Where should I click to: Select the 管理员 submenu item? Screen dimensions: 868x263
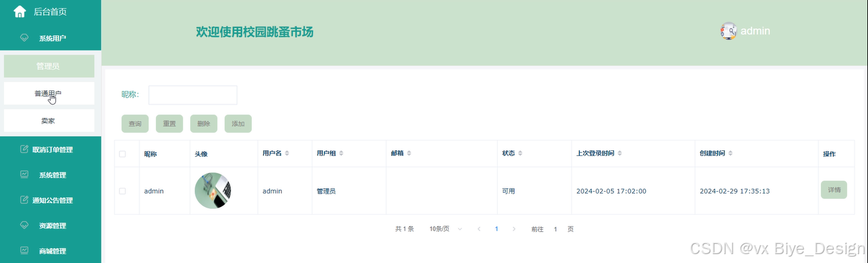(49, 66)
